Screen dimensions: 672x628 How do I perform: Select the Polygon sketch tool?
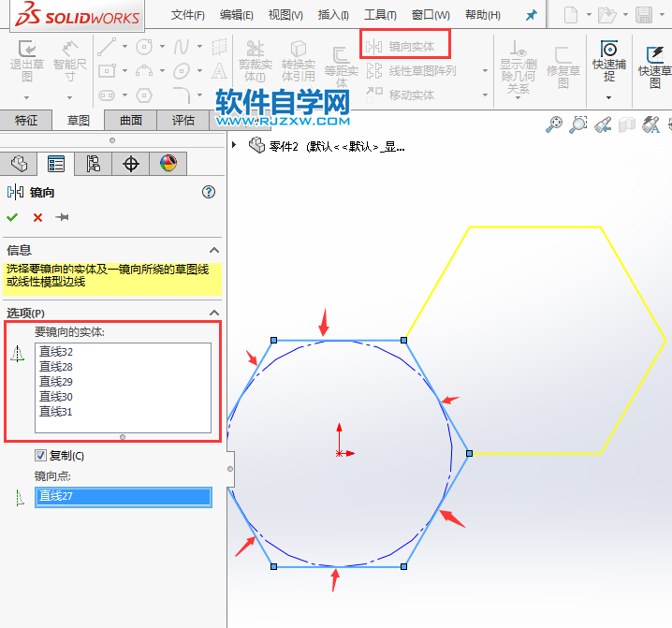coord(144,95)
